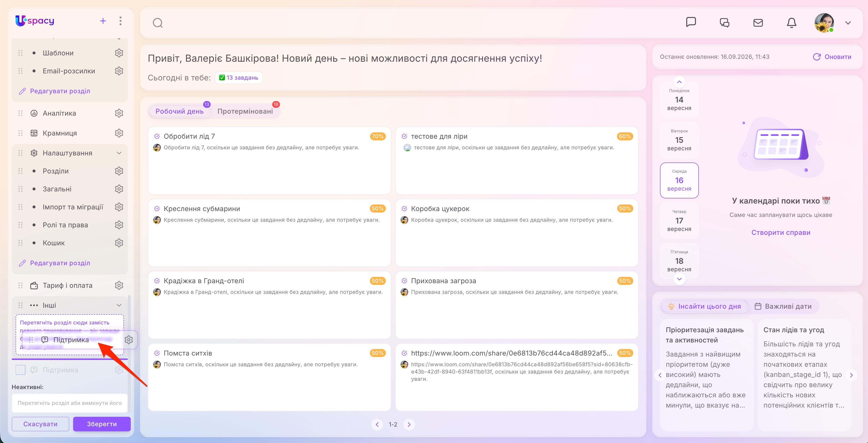Click the Оновити refresh link
The width and height of the screenshot is (868, 443).
point(832,57)
